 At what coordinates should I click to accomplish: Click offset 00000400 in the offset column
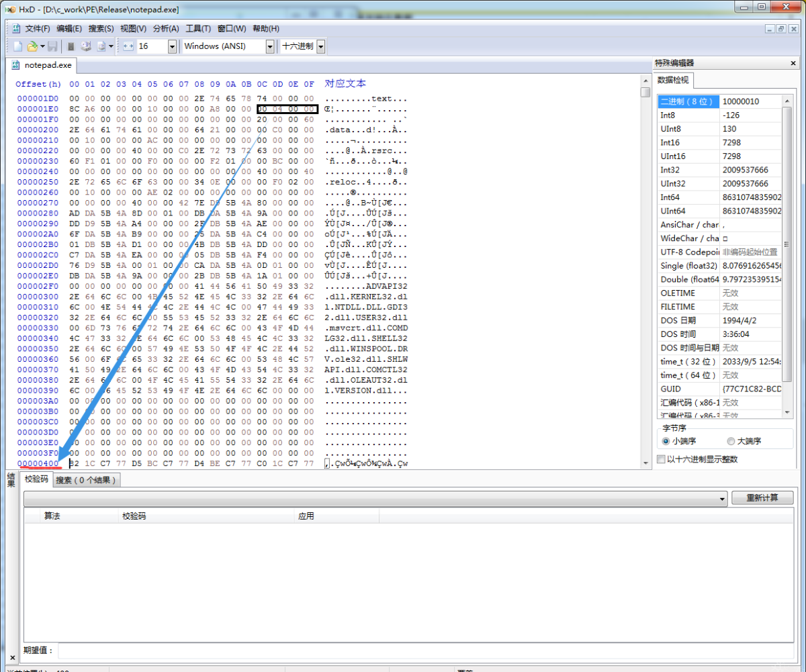click(38, 463)
